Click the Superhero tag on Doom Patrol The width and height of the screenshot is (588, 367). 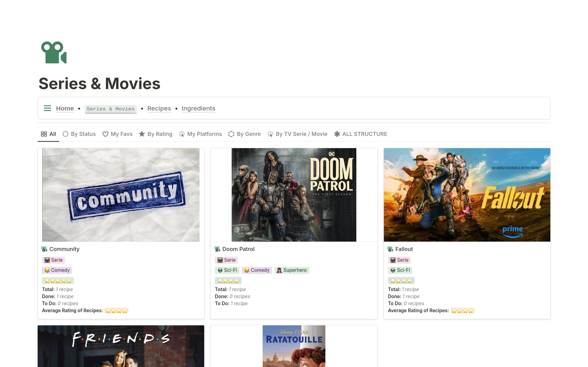click(x=292, y=270)
